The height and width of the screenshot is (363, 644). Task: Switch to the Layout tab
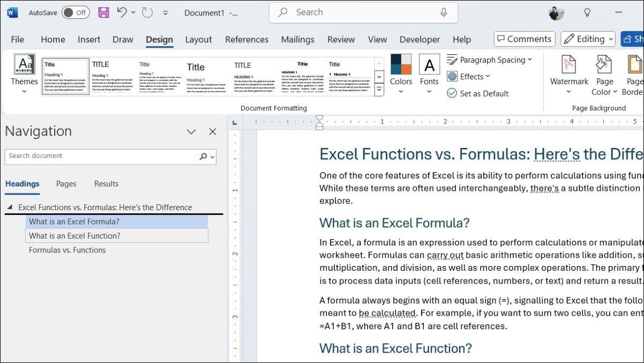(x=199, y=39)
